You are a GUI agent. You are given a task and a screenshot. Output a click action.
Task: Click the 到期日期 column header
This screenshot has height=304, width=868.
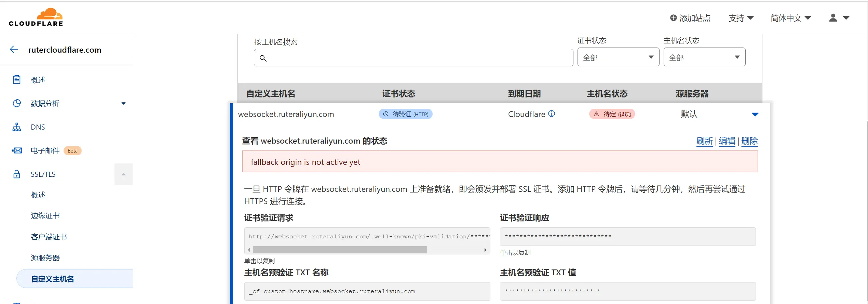(x=524, y=93)
